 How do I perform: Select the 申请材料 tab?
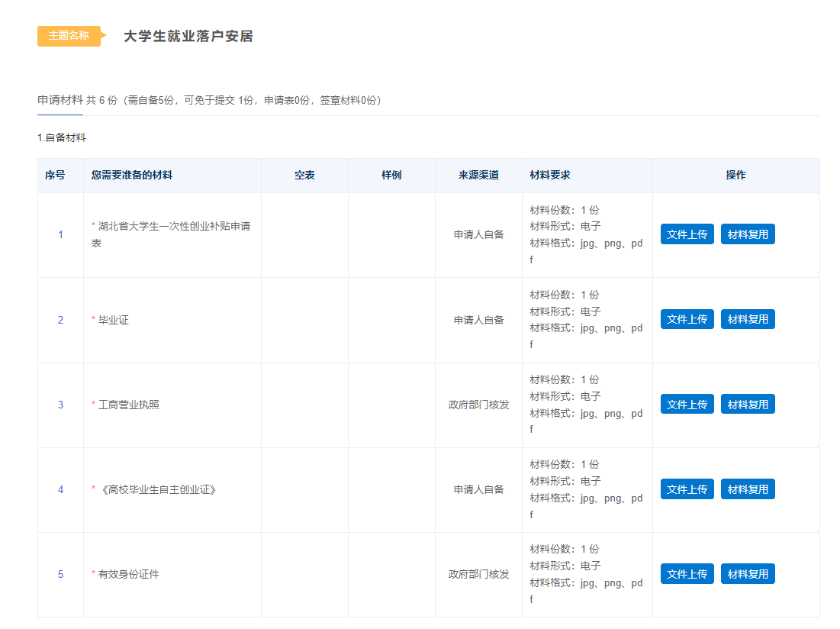click(x=60, y=100)
